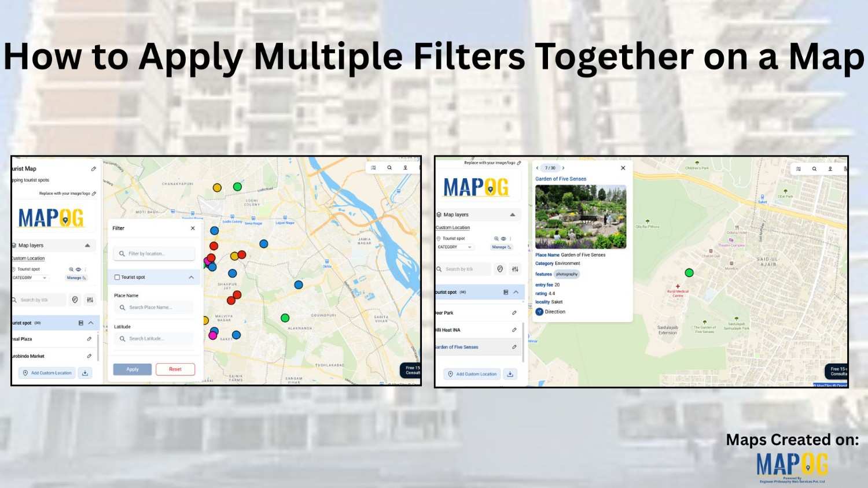Click the table view icon on the Tourist spot header

82,323
